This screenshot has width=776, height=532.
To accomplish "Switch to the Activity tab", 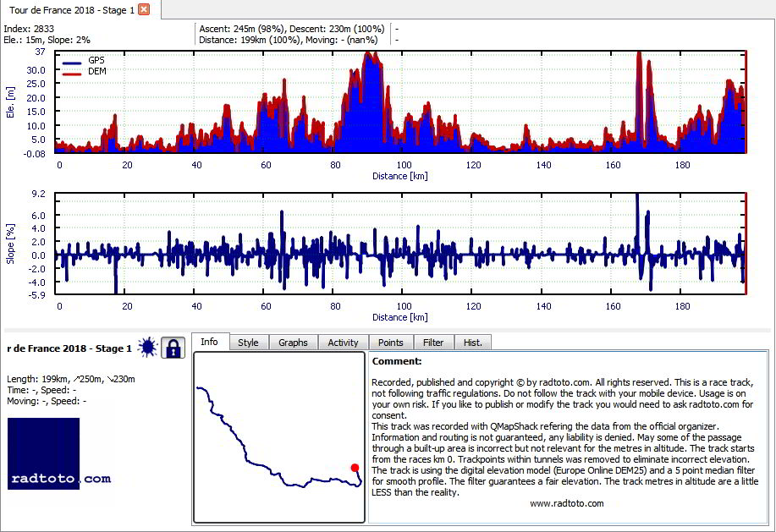I will coord(343,343).
